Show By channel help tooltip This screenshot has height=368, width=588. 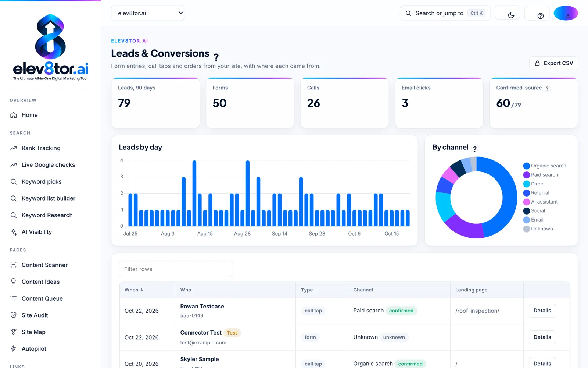475,149
